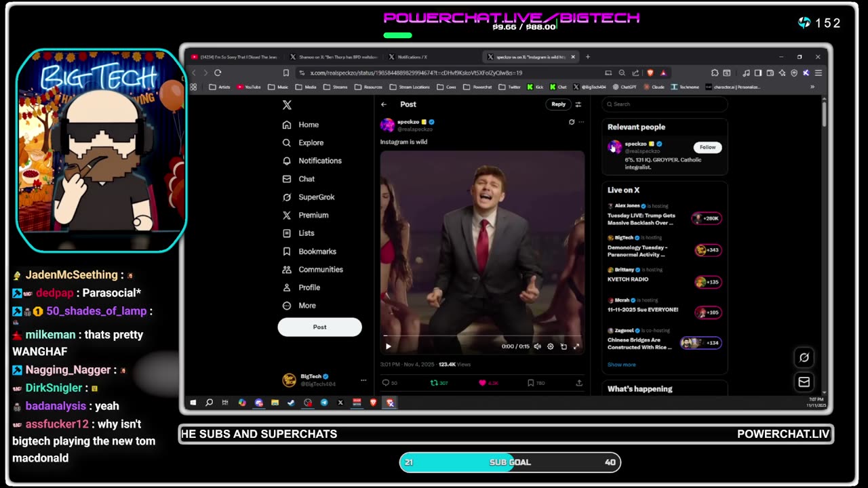
Task: Expand the Streams bookmarks folder
Action: pos(336,87)
